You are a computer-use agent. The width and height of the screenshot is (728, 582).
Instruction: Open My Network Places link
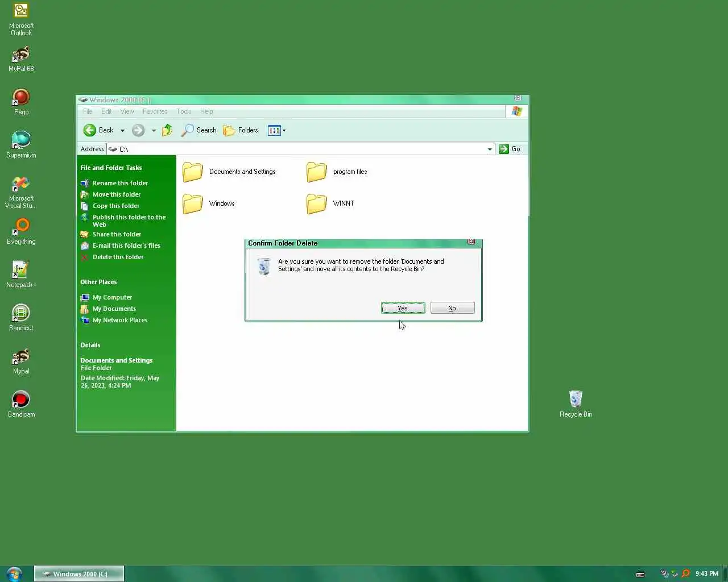click(119, 320)
